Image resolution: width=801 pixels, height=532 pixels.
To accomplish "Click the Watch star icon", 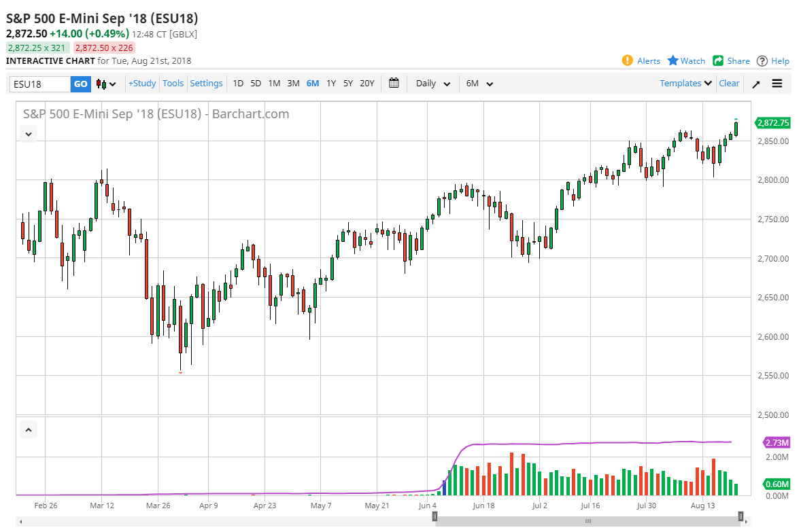I will pos(673,60).
